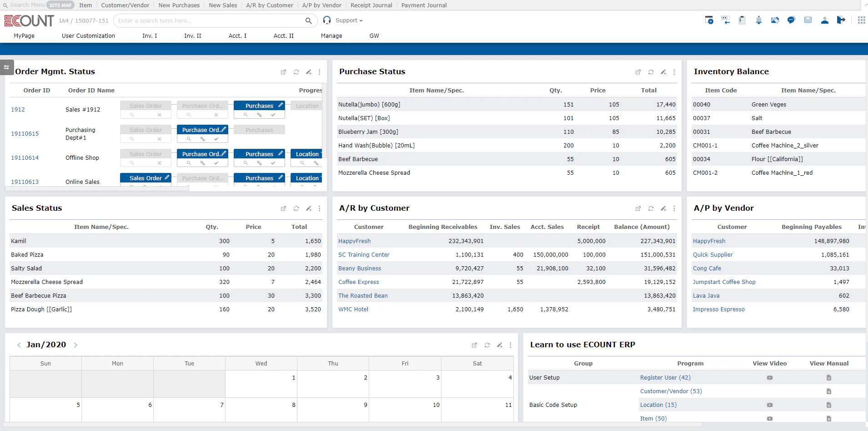Open ECOUNT notifications bell icon
Screen dimensions: 868x431
click(758, 20)
